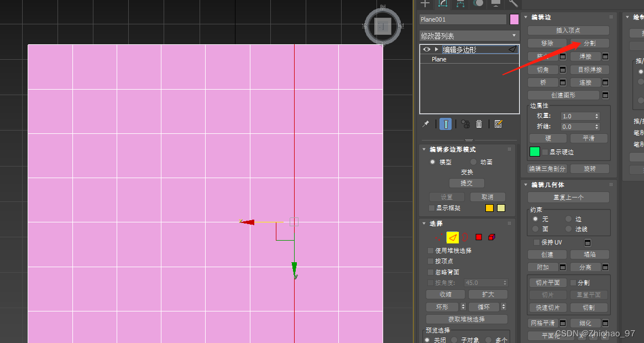Open settings box beside 创建图形
Image resolution: width=644 pixels, height=343 pixels.
click(x=605, y=95)
